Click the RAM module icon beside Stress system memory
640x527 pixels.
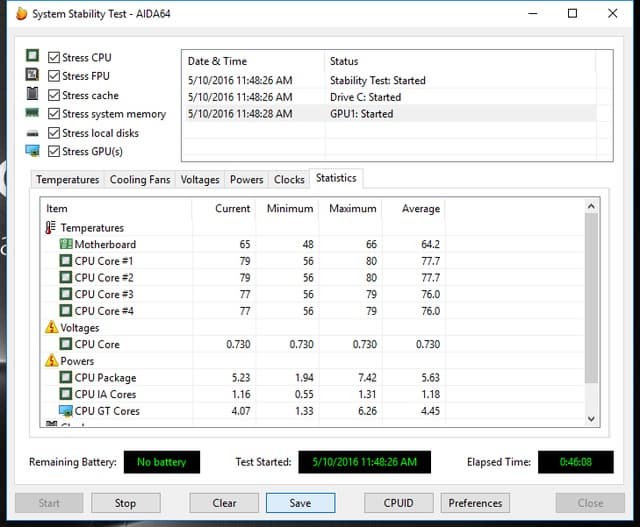tap(32, 112)
